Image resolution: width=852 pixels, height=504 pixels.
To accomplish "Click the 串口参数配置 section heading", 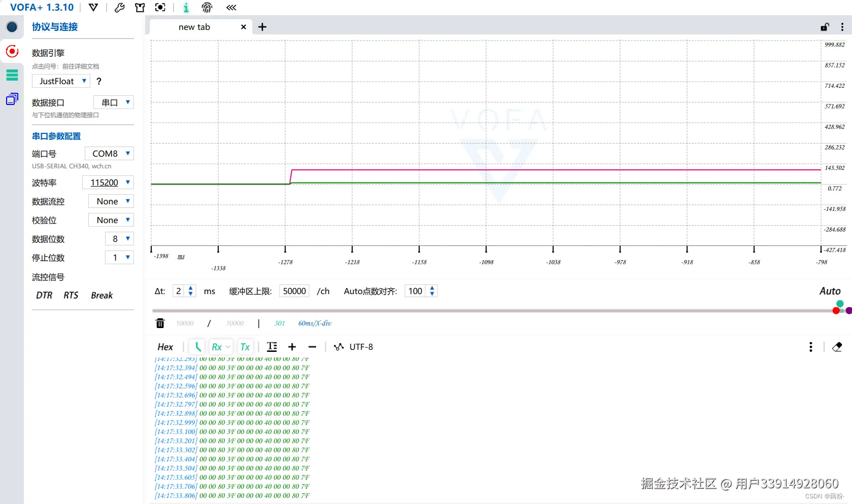I will [x=56, y=136].
